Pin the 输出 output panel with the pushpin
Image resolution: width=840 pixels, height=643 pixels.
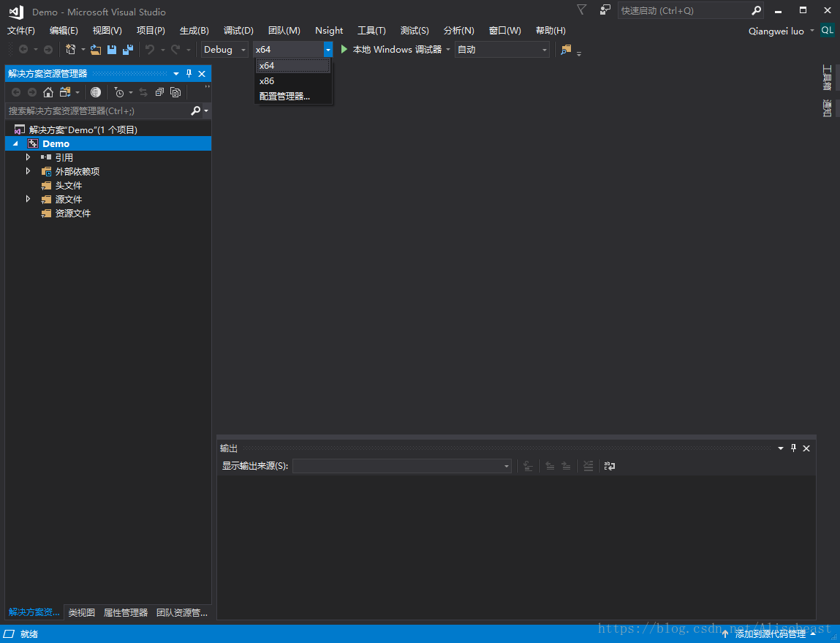pos(793,448)
